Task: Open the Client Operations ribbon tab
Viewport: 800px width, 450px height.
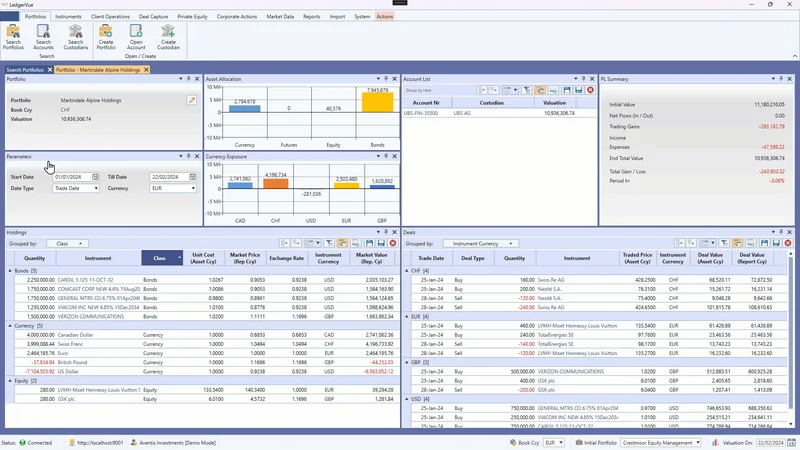Action: 110,16
